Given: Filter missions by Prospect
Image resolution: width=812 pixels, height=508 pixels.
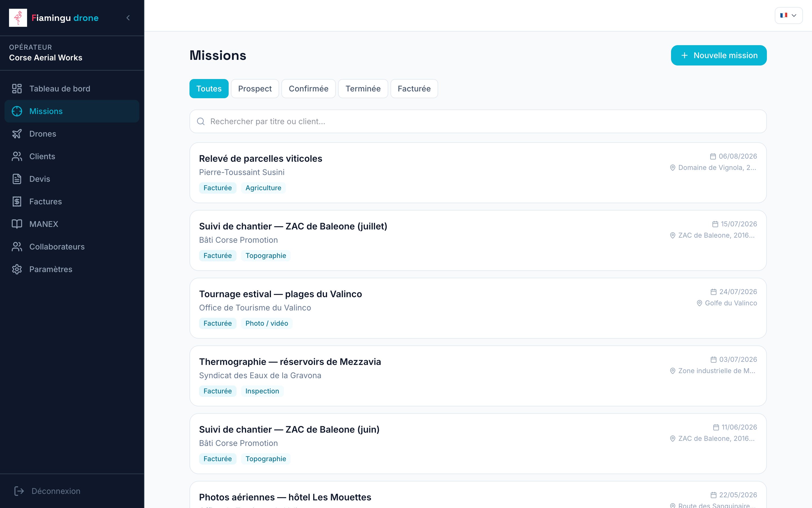Looking at the screenshot, I should point(255,89).
